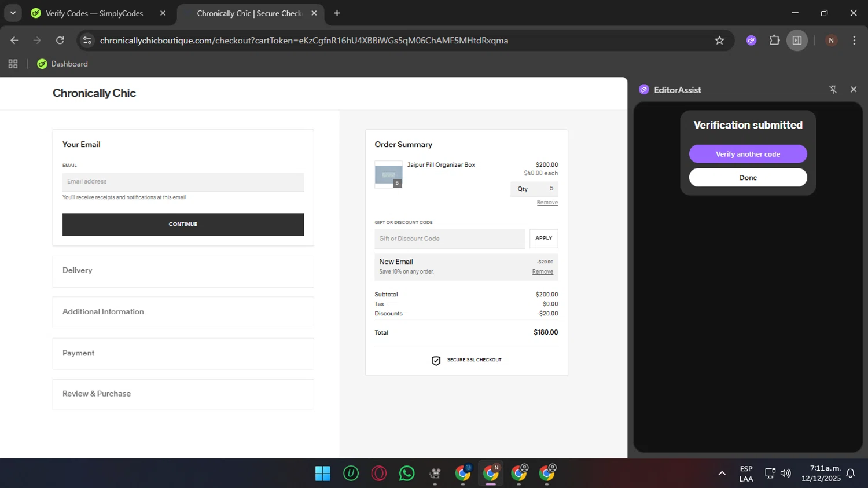
Task: Click the Chronically Chic store logo
Action: [94, 93]
